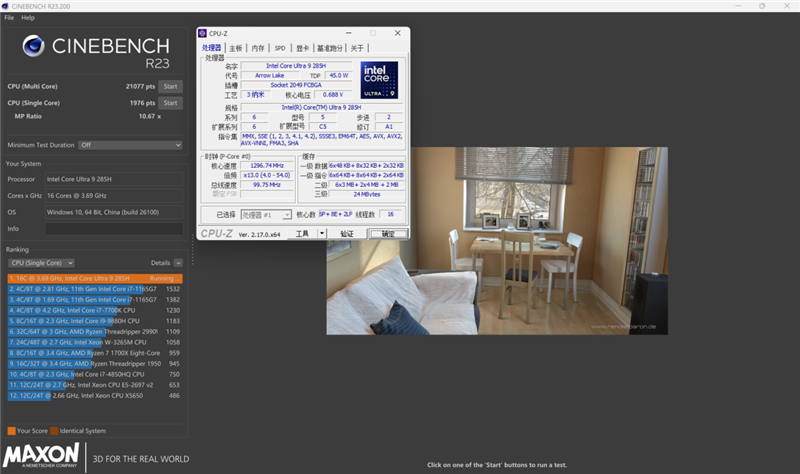This screenshot has height=474, width=800.
Task: Click the bus speed 99.75 MHz value
Action: click(267, 185)
